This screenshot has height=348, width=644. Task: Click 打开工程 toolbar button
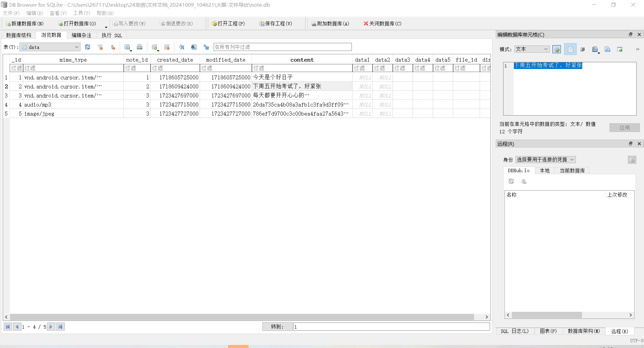tap(228, 23)
